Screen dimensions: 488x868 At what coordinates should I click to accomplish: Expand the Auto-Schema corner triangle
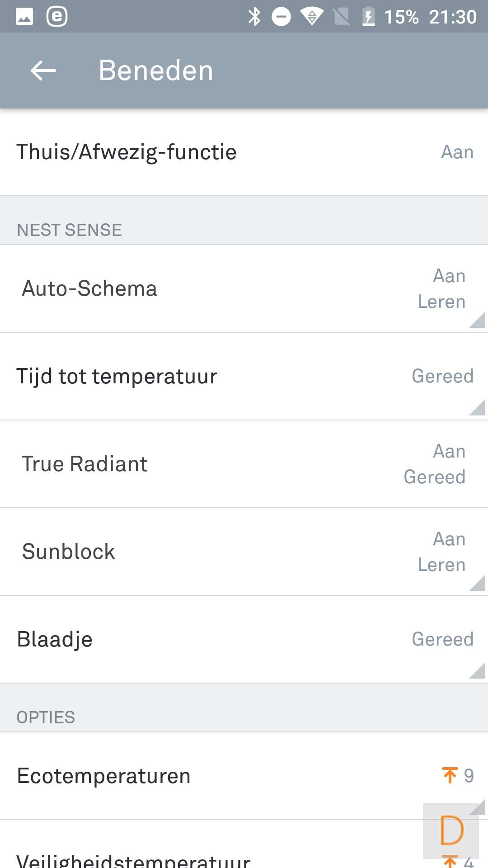[x=478, y=320]
